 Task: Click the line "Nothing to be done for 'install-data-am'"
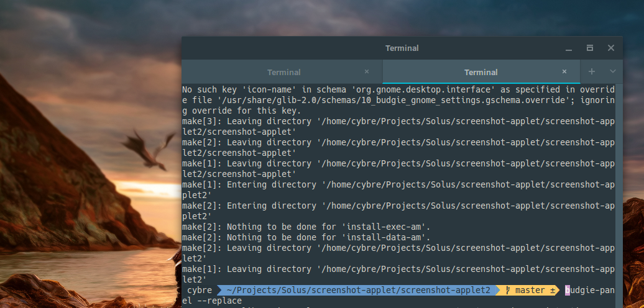point(306,237)
